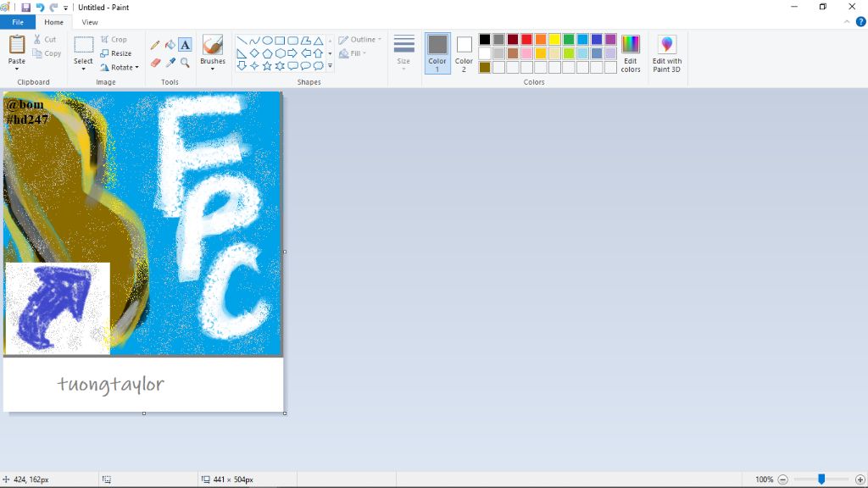This screenshot has height=488, width=868.
Task: Select the Text tool
Action: tap(185, 45)
